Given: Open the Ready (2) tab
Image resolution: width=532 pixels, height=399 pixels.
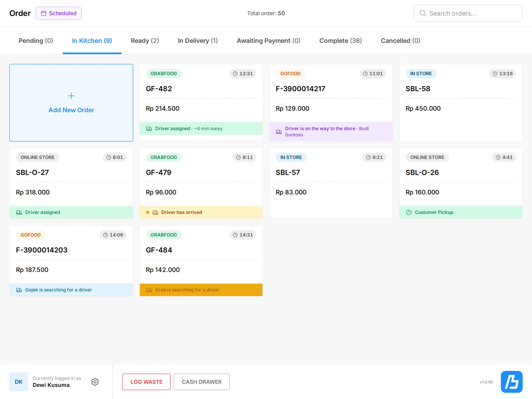Looking at the screenshot, I should 145,41.
